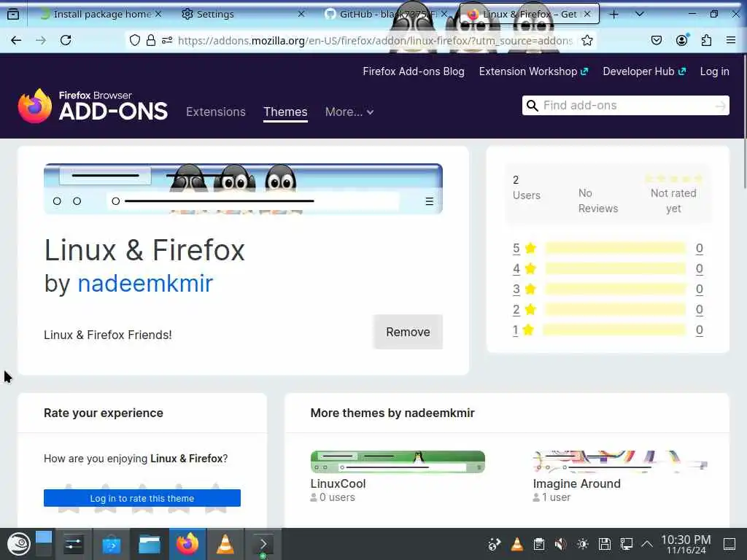The width and height of the screenshot is (747, 560).
Task: Focus the address bar URL
Action: click(x=375, y=41)
